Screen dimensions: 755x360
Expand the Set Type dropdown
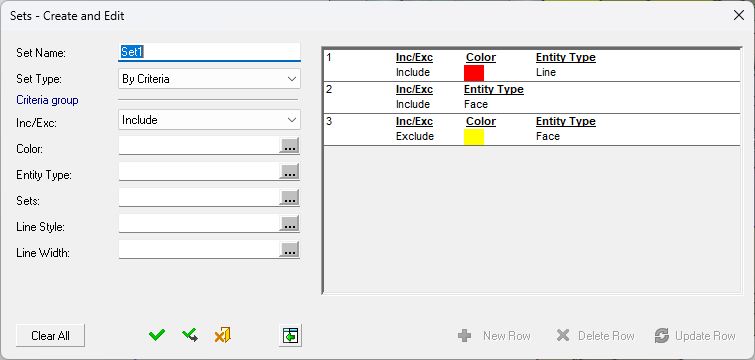click(x=209, y=79)
